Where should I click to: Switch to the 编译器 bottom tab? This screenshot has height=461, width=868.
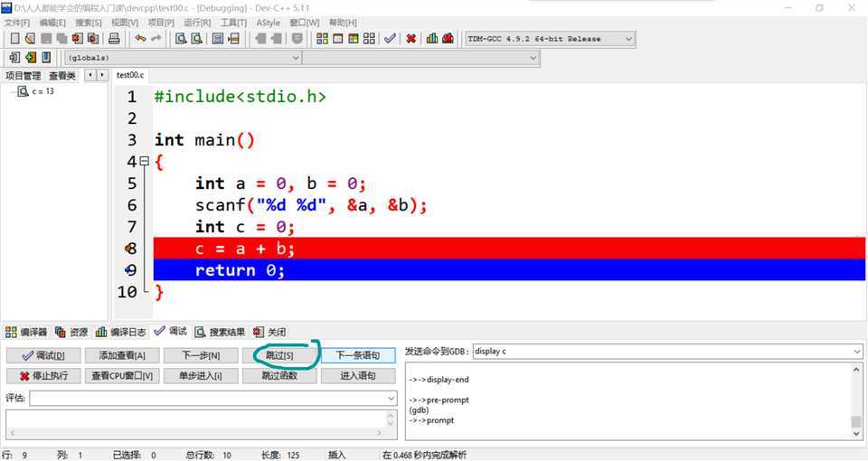pyautogui.click(x=26, y=332)
